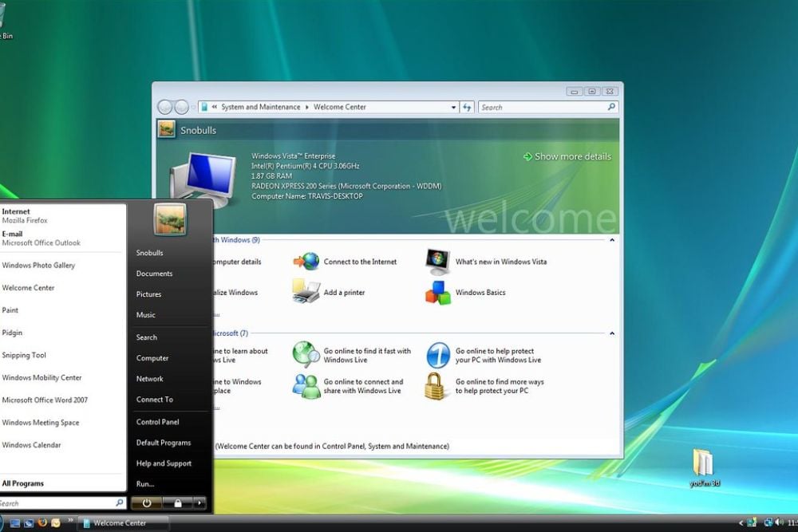Click All Programs in the Start menu
Screen dimensions: 798x532
pyautogui.click(x=23, y=483)
